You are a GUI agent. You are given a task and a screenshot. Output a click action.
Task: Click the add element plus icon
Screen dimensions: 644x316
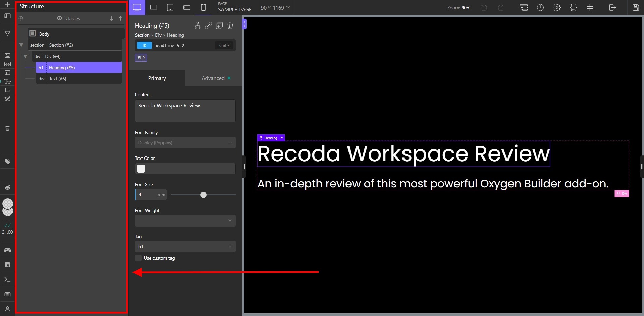(x=7, y=5)
